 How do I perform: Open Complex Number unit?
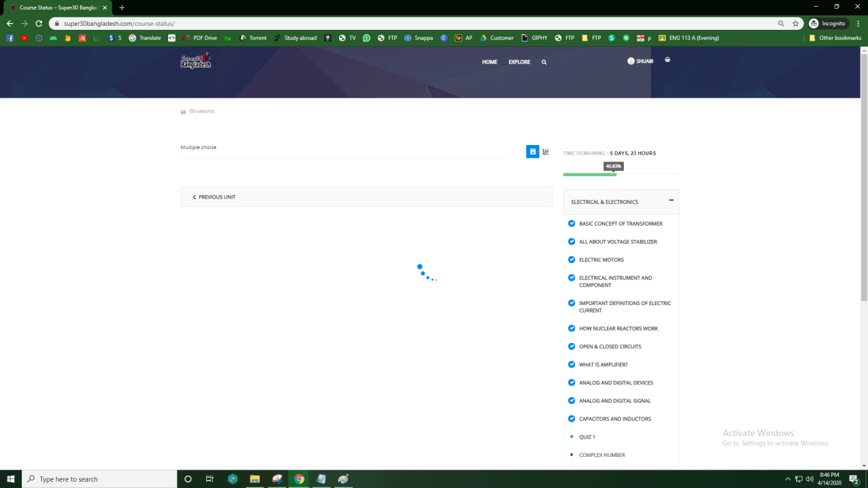click(x=601, y=455)
